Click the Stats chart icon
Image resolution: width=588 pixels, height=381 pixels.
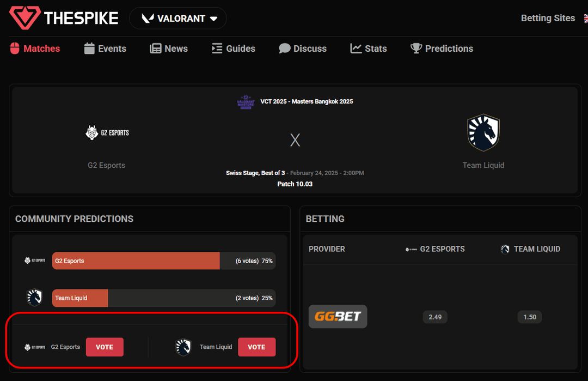pos(356,49)
